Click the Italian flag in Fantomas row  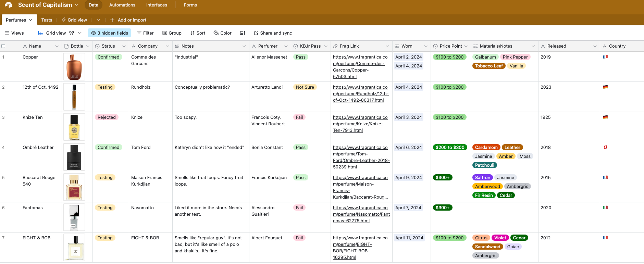(605, 208)
